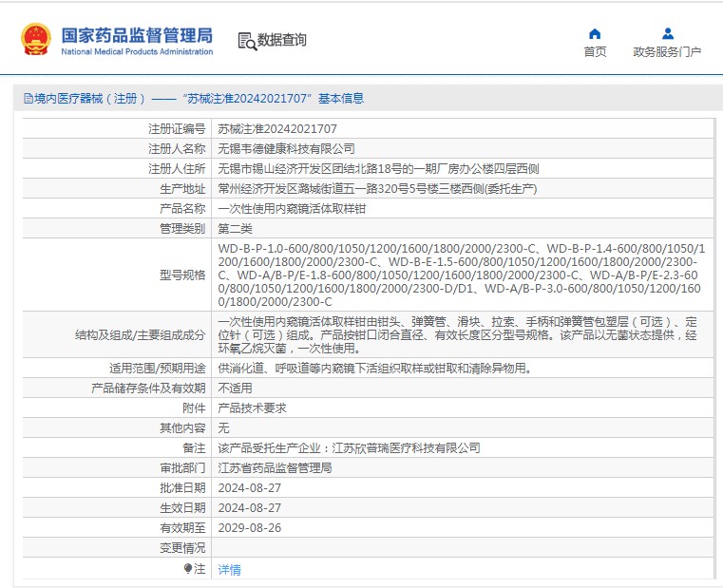Click the 有效期至 row label
The image size is (723, 588).
pos(182,528)
